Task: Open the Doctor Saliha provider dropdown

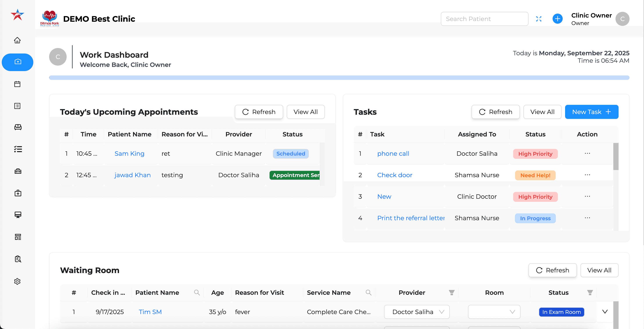Action: point(416,312)
